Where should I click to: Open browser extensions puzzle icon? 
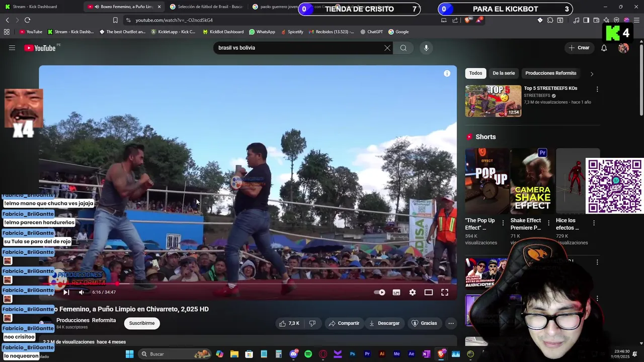point(550,20)
